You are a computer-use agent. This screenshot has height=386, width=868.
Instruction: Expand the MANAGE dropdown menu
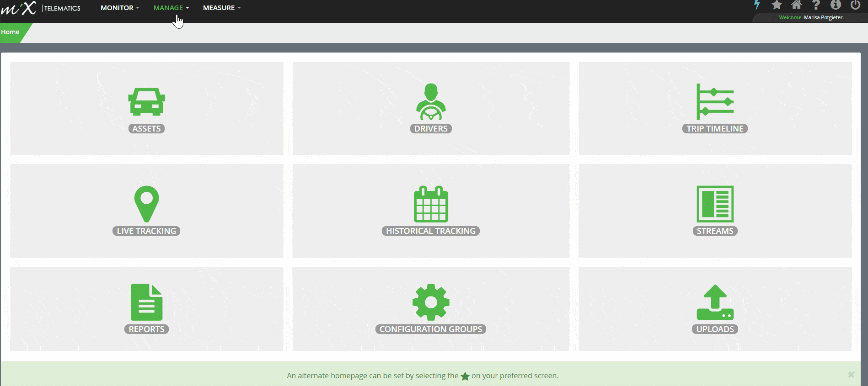(x=171, y=8)
